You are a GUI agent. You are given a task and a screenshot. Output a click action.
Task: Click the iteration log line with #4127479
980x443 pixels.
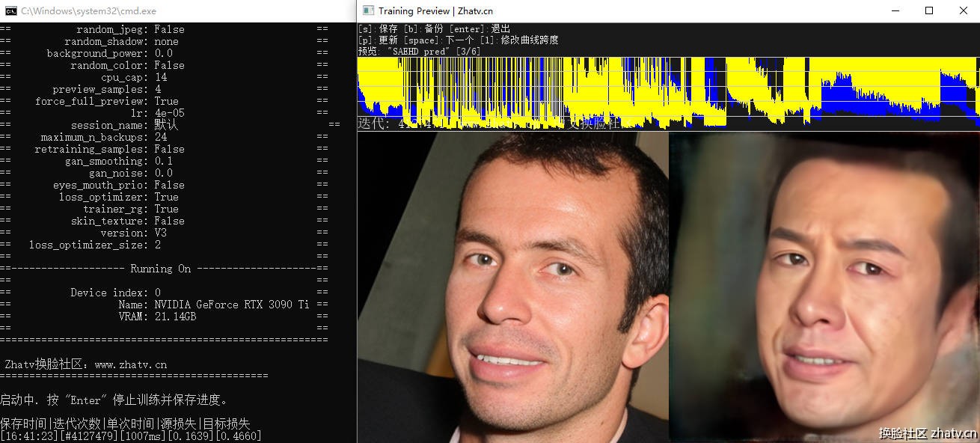click(x=131, y=436)
